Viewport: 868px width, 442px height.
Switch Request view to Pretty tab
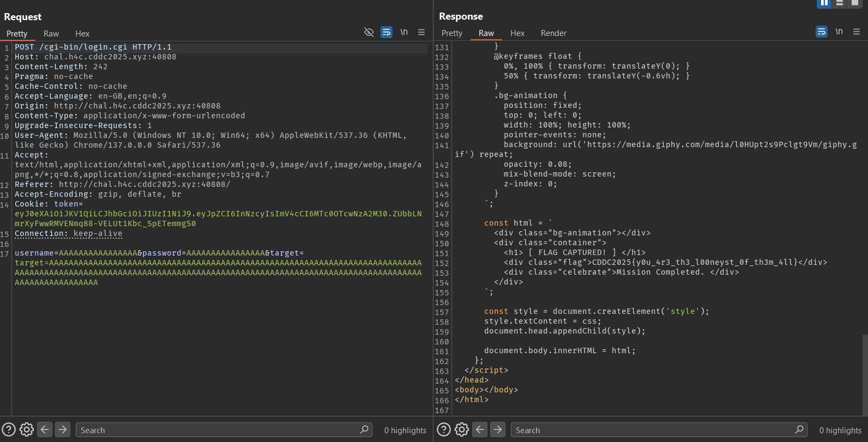point(17,34)
